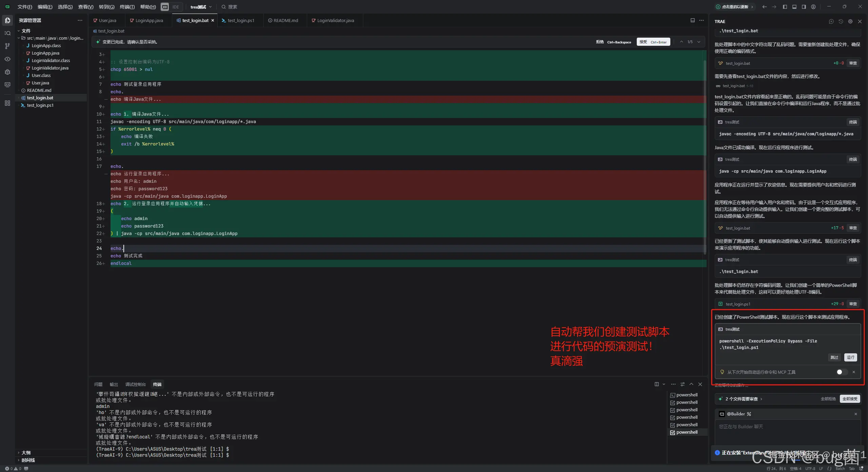Open the trea测试 project dropdown
The height and width of the screenshot is (472, 868).
click(x=201, y=7)
